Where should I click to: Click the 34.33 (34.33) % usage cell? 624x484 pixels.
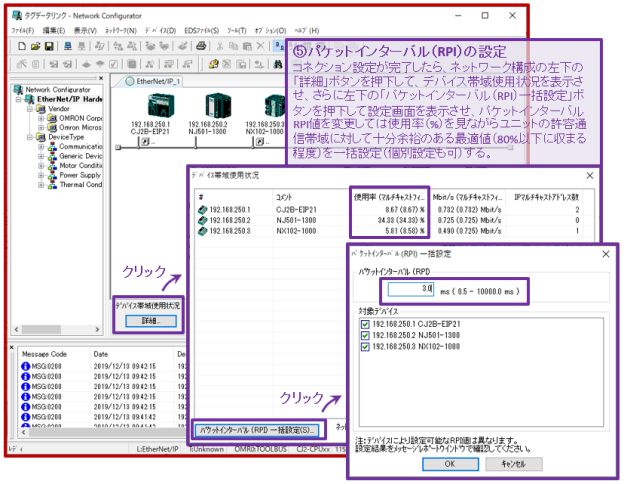pos(401,220)
